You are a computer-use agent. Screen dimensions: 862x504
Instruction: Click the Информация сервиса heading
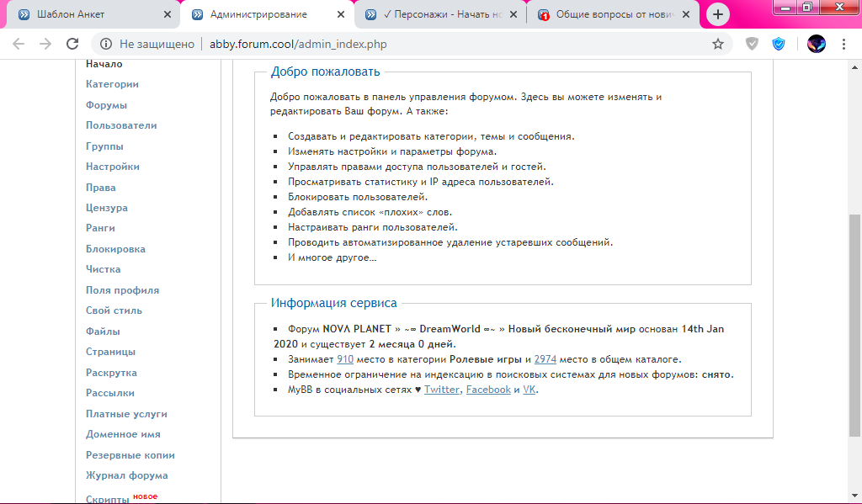click(x=333, y=303)
